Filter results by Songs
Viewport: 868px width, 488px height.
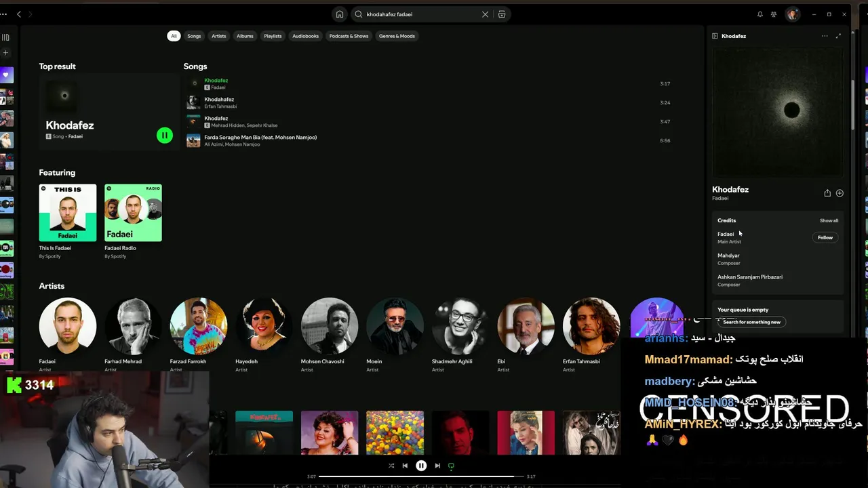[x=194, y=36]
